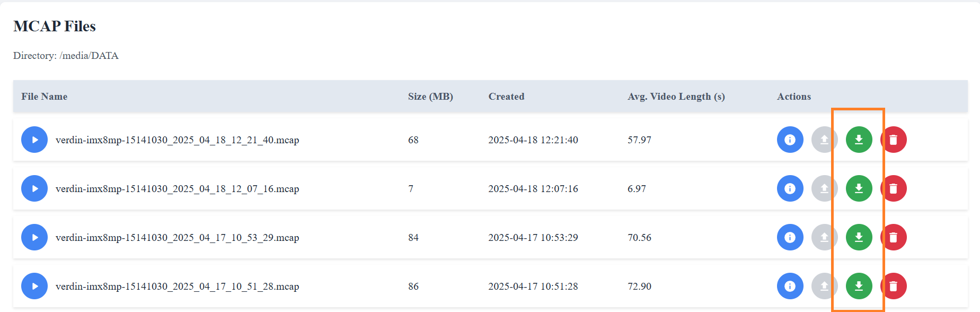Screen dimensions: 980x312
Task: Select file name verdin-imx8mp-15141030_2025_04_17_10_53_29.mcap
Action: tap(177, 238)
